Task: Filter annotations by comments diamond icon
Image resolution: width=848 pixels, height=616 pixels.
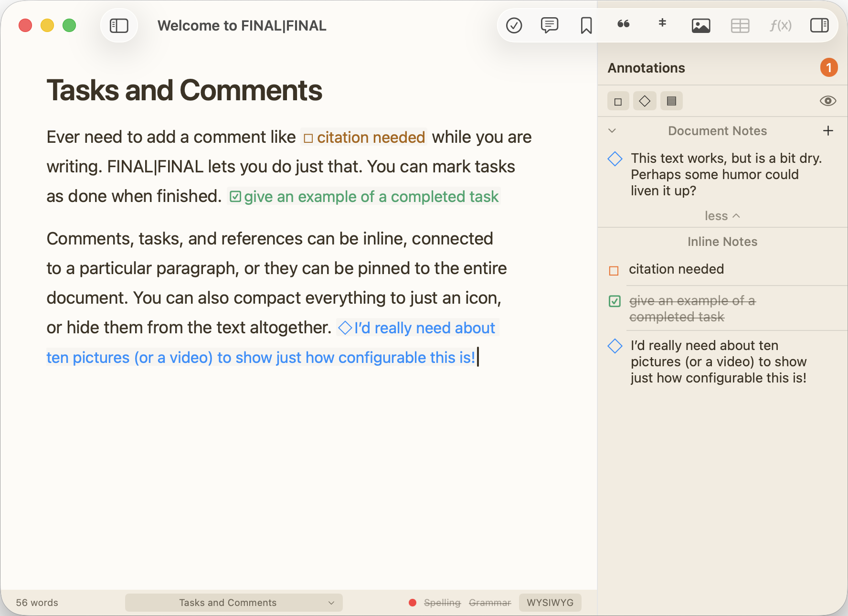Action: 645,101
